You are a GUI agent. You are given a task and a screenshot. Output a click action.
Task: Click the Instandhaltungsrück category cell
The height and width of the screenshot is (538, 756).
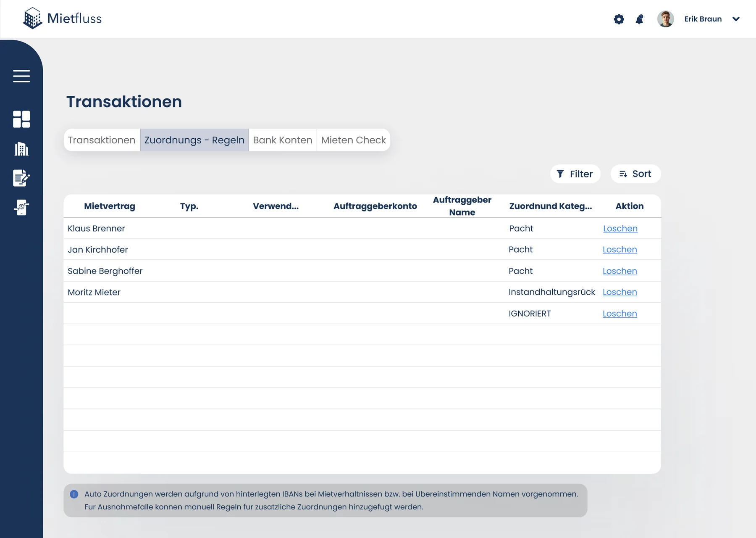point(552,292)
